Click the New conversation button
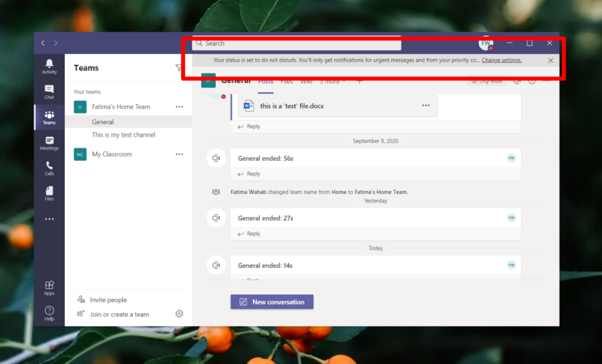Screen dimensions: 602x364 point(272,301)
